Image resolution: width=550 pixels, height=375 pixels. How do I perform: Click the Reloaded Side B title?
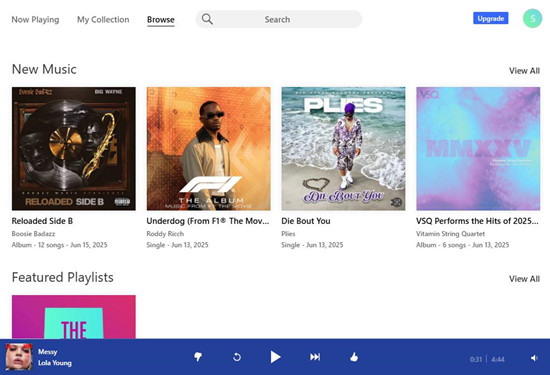42,221
